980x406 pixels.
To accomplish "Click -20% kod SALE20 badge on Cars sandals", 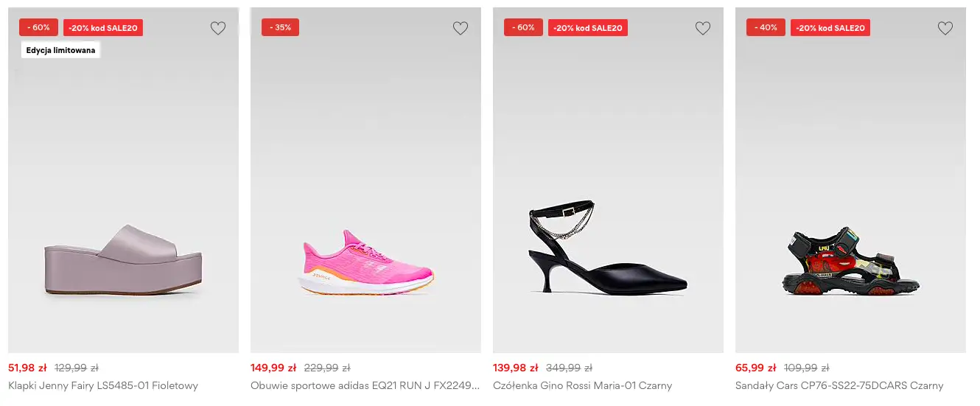I will coord(830,28).
